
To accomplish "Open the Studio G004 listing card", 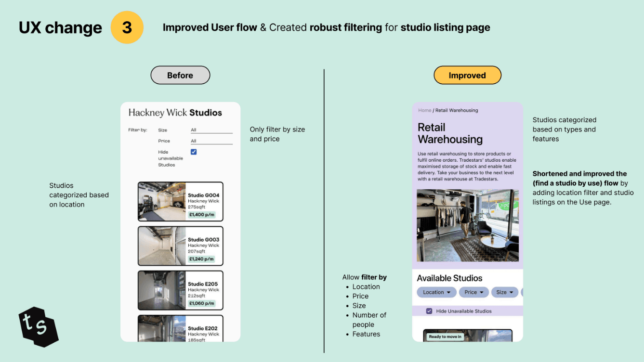I will 181,201.
